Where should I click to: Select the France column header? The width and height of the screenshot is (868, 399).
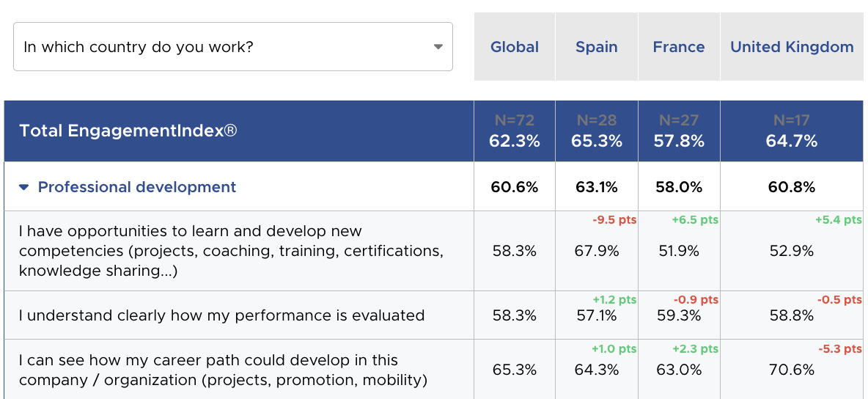tap(679, 47)
